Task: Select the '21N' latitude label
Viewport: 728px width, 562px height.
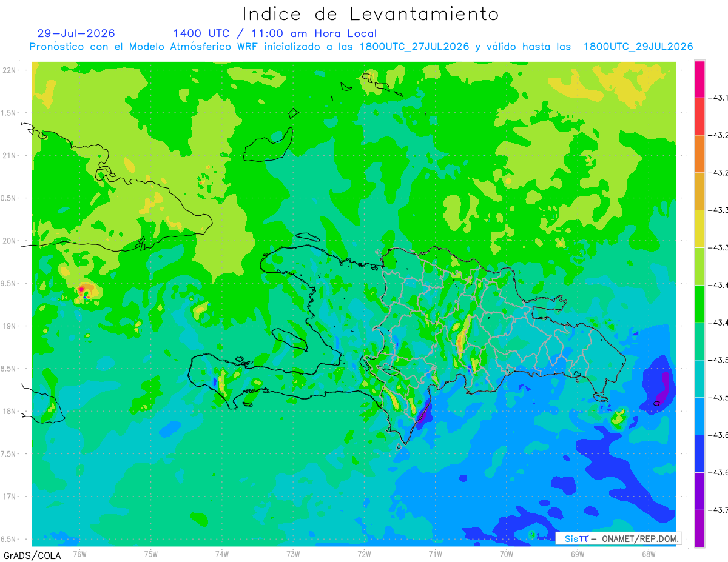Action: point(10,155)
